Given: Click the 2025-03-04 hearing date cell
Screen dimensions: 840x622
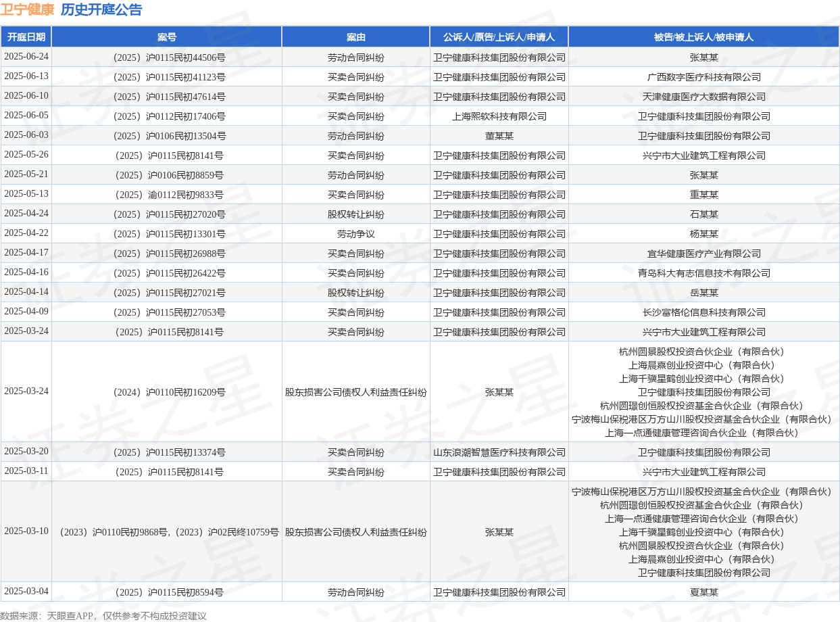Looking at the screenshot, I should click(x=26, y=592).
